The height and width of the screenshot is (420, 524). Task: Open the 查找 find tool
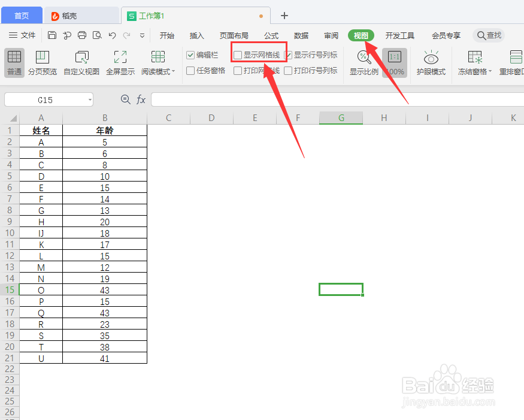tap(489, 35)
